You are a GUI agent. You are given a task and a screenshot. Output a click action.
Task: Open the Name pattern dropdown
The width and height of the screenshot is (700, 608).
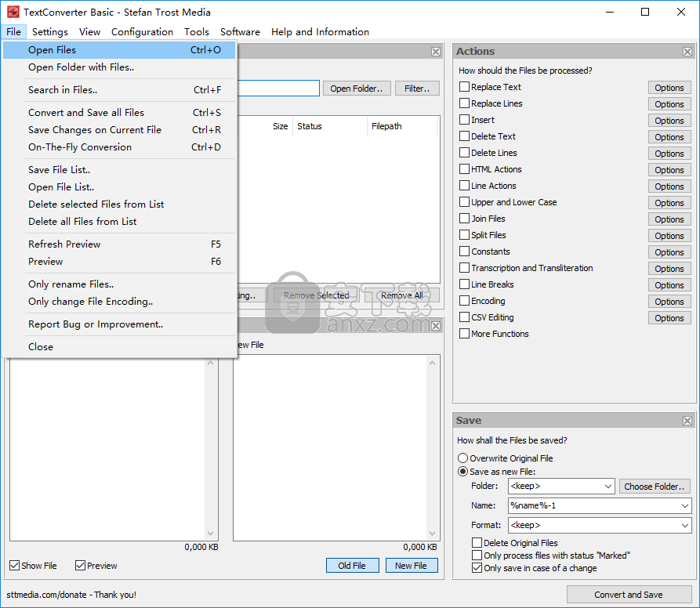(x=685, y=506)
